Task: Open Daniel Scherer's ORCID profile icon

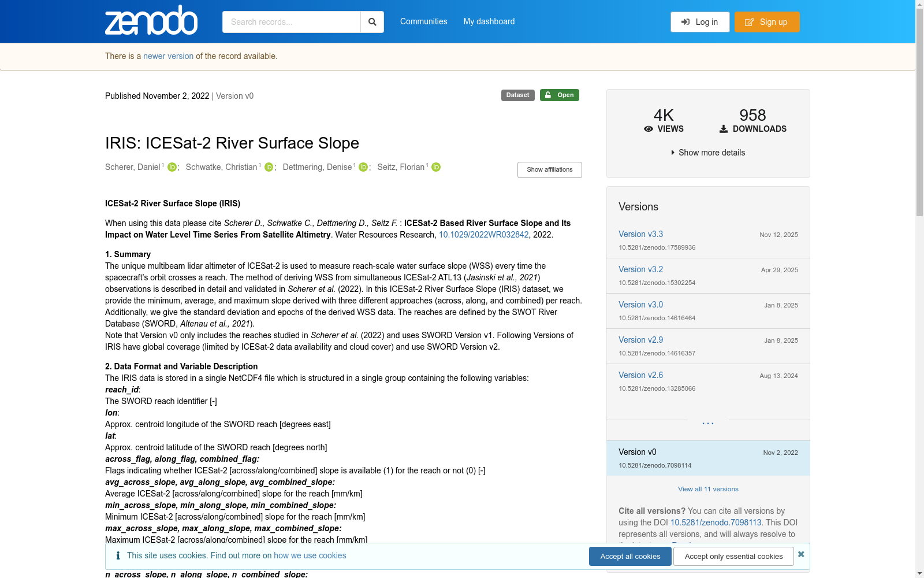Action: [172, 167]
